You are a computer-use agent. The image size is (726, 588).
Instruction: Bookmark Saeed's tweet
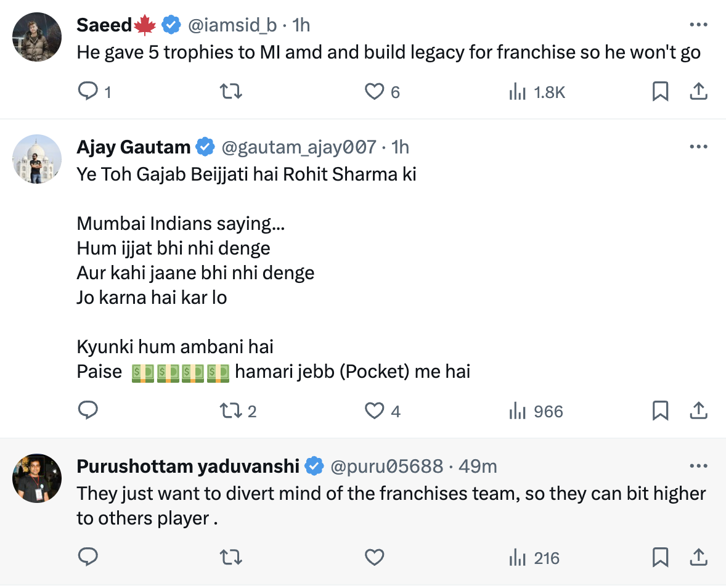click(660, 92)
